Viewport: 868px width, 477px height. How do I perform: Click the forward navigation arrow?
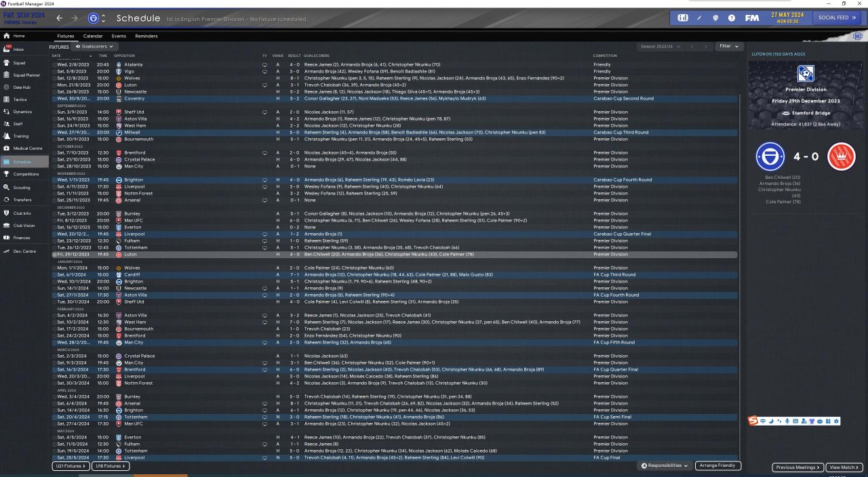75,18
